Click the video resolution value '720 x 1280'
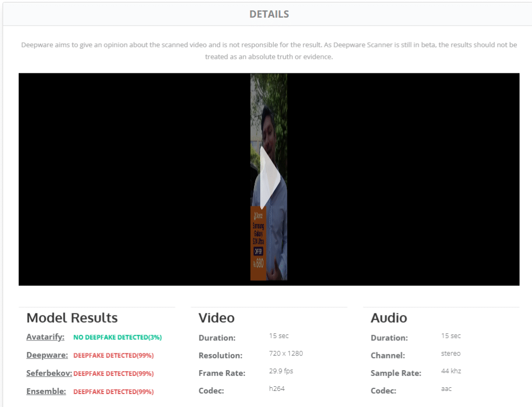This screenshot has width=532, height=407. 286,353
